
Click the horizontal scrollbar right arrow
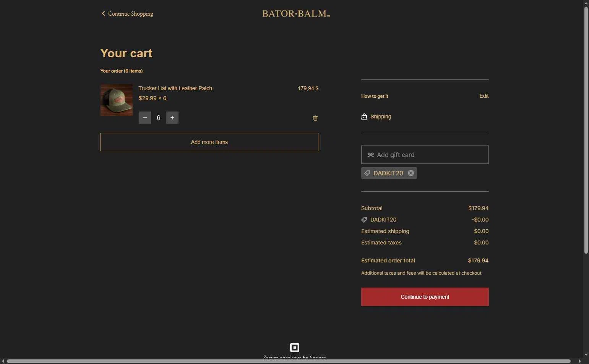pyautogui.click(x=580, y=361)
